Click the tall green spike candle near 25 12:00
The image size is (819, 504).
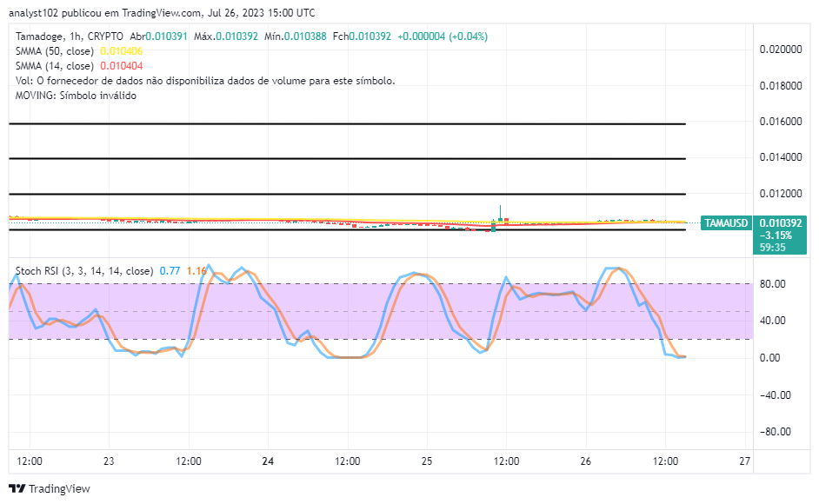point(501,213)
